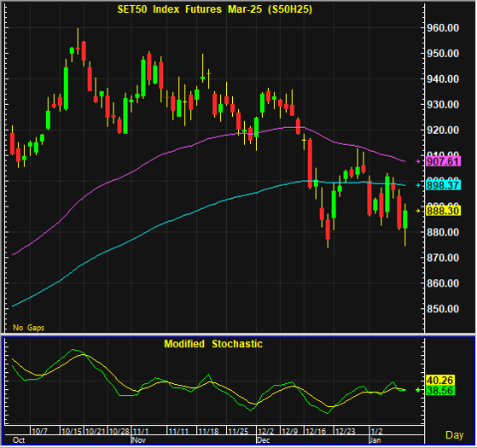This screenshot has height=448, width=477.
Task: Click the Modified Stochastic panel title
Action: pos(213,344)
